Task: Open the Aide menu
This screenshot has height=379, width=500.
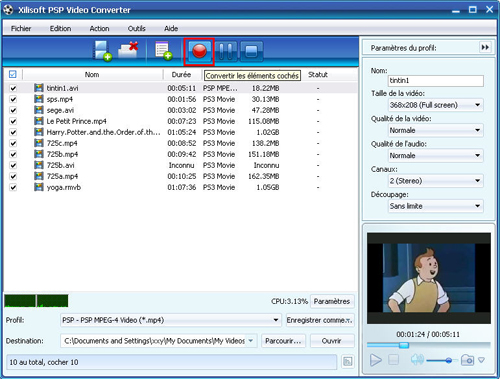Action: click(x=171, y=29)
